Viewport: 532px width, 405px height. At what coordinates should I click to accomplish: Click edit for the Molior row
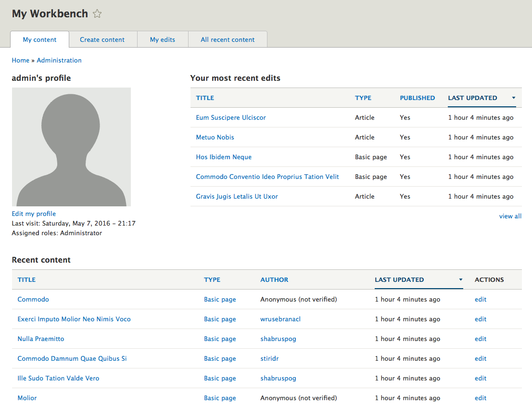480,398
